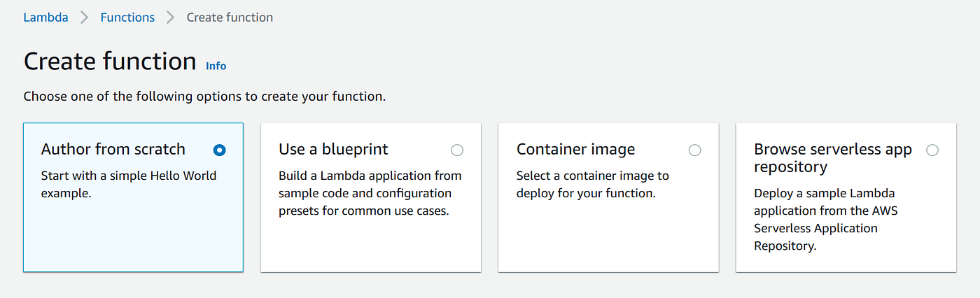This screenshot has width=980, height=298.
Task: Choose the Container image radio button
Action: (694, 150)
